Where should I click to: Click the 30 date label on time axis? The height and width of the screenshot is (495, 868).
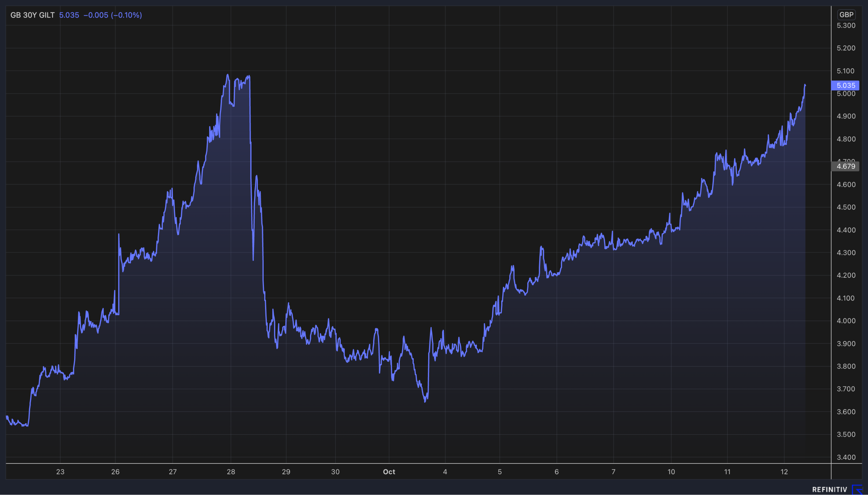[x=335, y=472]
